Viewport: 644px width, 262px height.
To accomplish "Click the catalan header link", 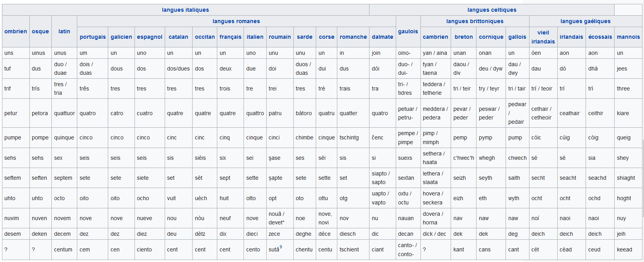I will click(178, 37).
